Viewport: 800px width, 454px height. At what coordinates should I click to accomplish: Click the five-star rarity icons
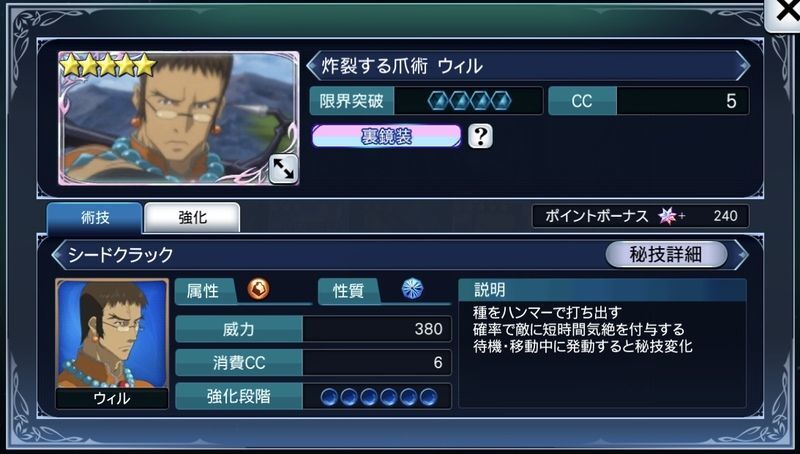pos(108,65)
